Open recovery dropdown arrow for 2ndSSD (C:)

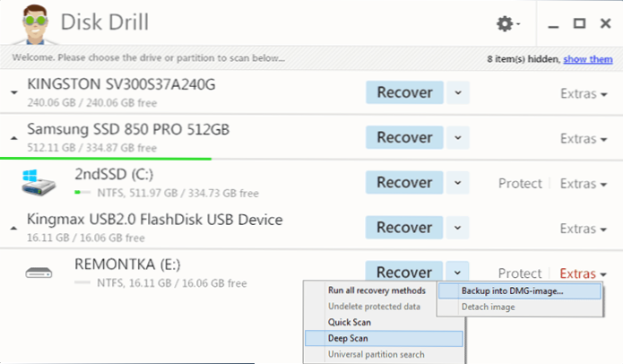coord(458,183)
